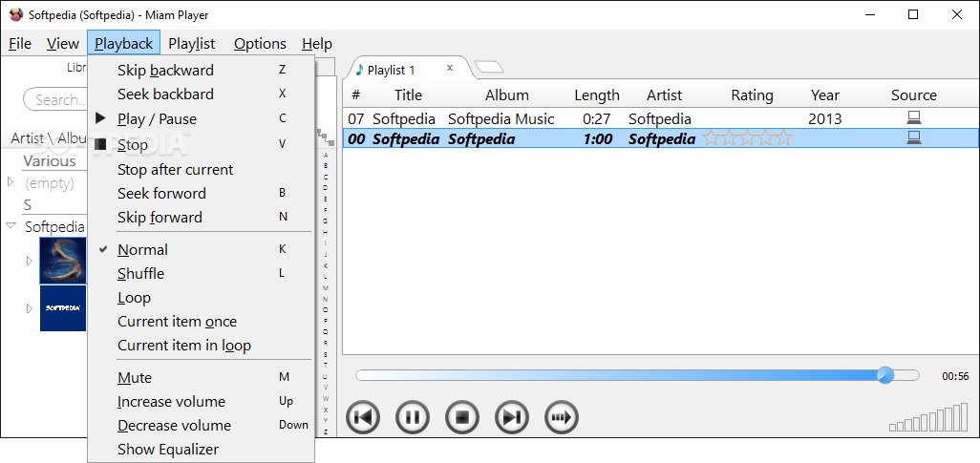Click the round stop playback button

(462, 417)
